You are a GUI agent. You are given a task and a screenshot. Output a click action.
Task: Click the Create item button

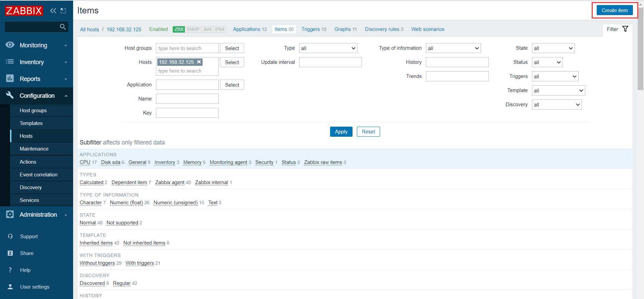tap(614, 10)
